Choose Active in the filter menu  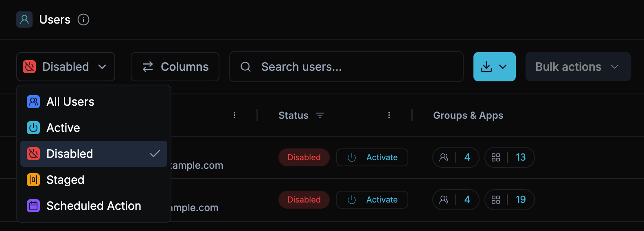point(63,128)
